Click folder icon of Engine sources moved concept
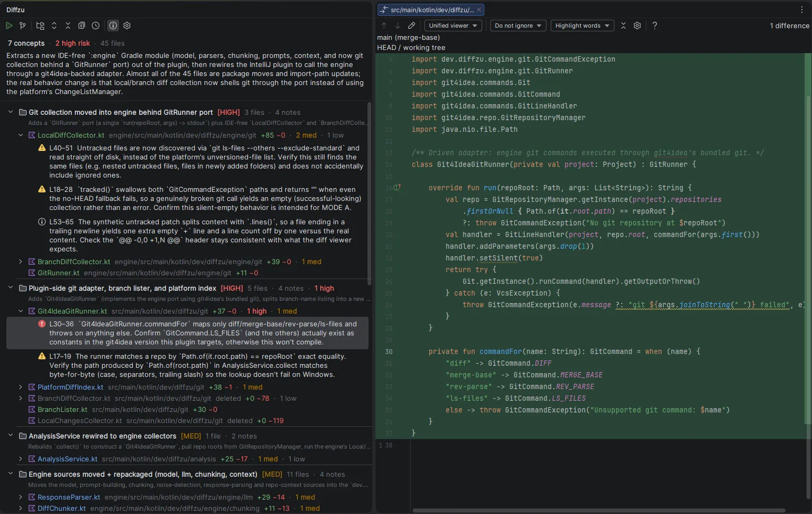The image size is (812, 514). [x=23, y=474]
